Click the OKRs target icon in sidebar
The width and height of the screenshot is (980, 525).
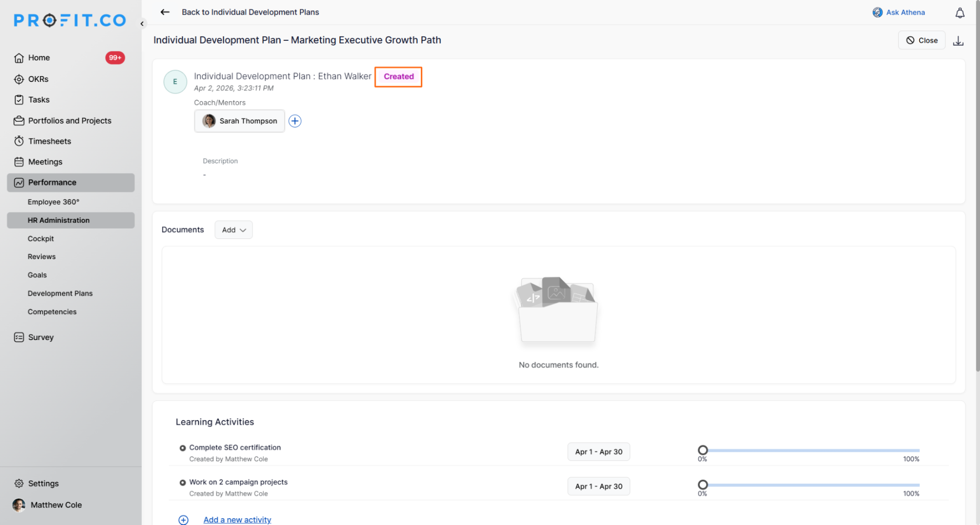click(19, 79)
